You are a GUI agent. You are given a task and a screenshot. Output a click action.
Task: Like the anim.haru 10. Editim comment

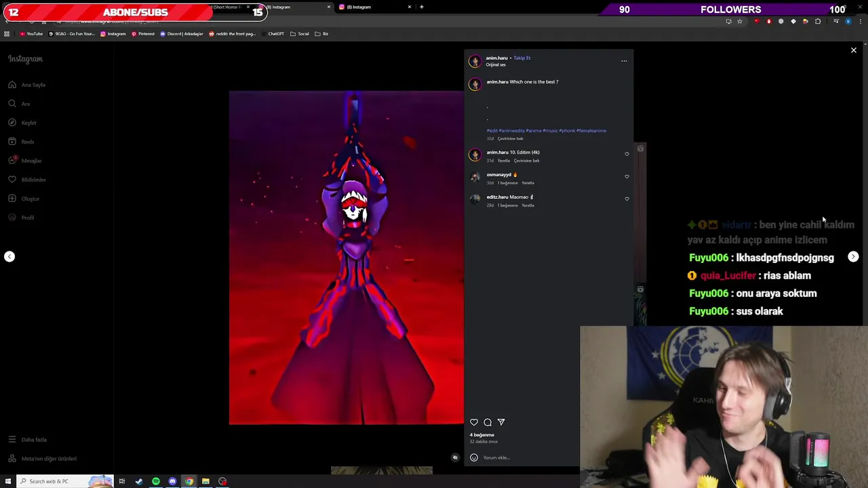coord(627,154)
